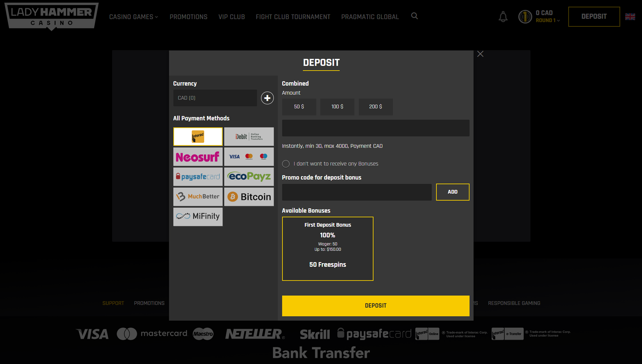The image size is (642, 364).
Task: Click the header Deposit button
Action: (x=594, y=17)
